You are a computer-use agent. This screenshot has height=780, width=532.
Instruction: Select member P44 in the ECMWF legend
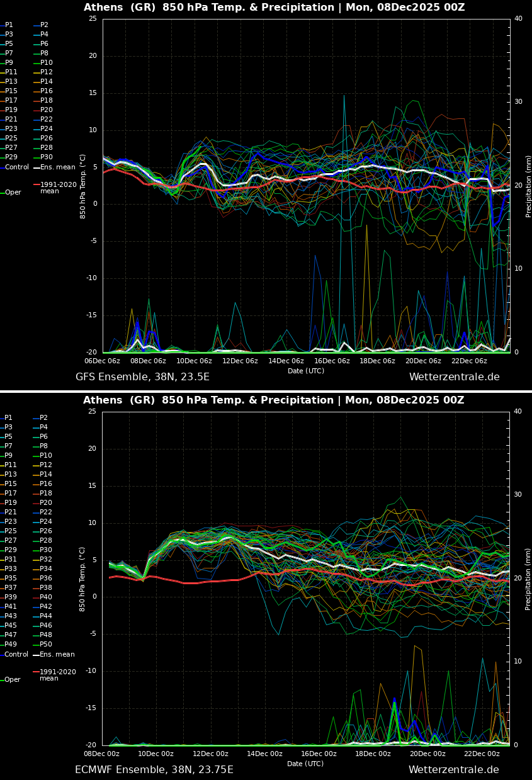[46, 616]
